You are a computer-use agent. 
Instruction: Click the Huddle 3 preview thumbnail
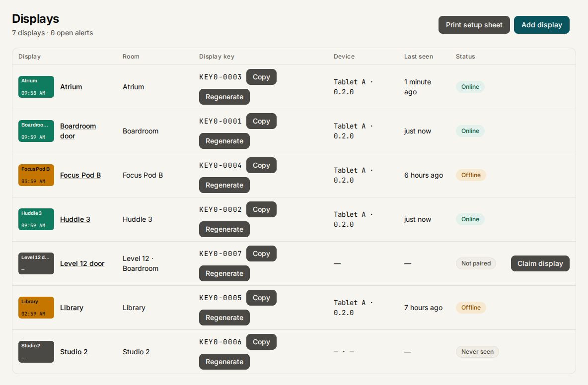(36, 219)
